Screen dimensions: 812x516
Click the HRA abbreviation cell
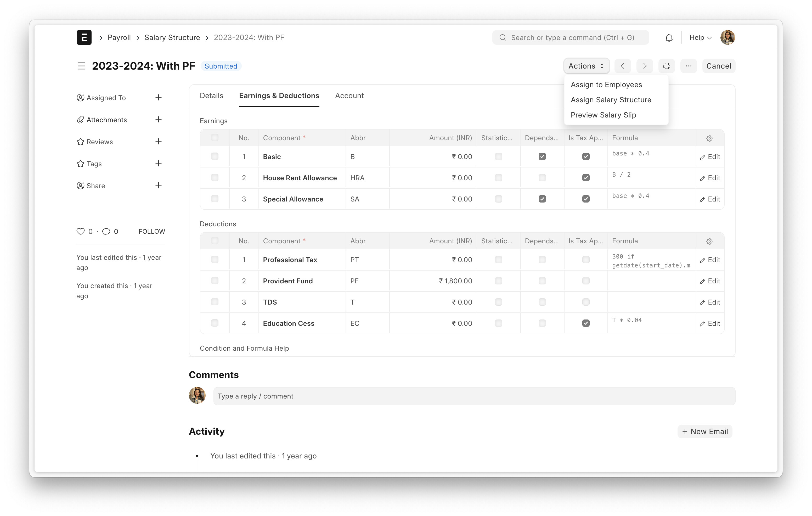click(x=367, y=178)
